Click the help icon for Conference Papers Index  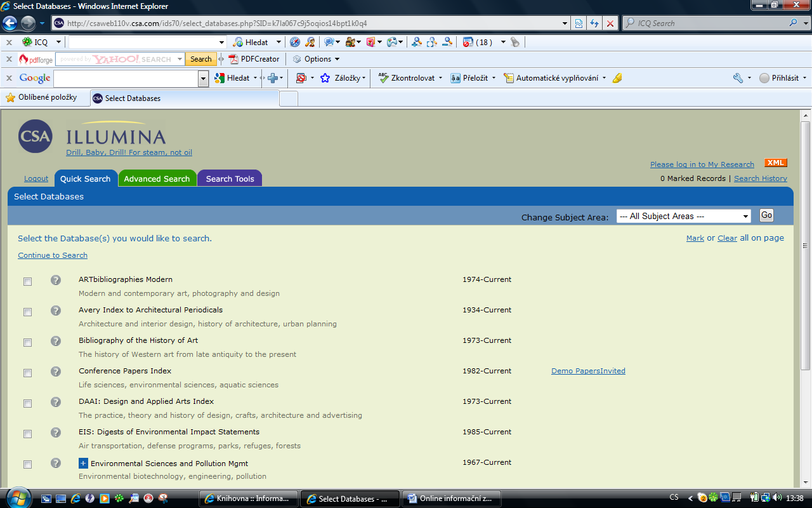tap(56, 371)
